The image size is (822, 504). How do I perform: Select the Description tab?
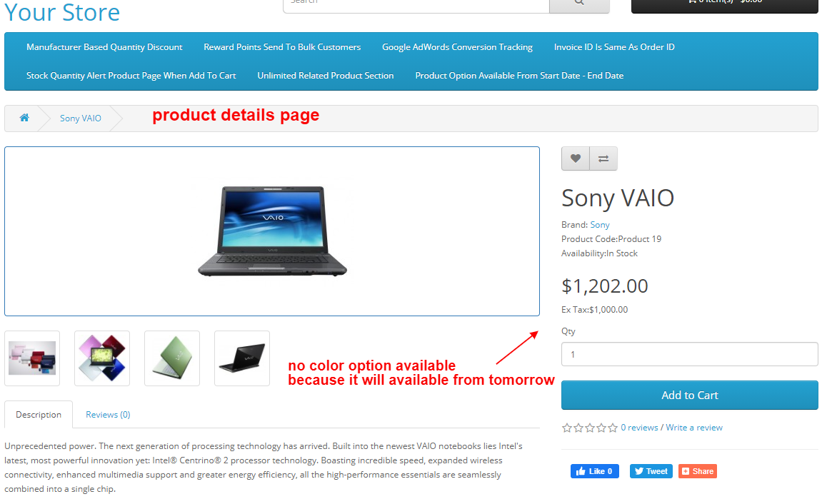point(39,415)
